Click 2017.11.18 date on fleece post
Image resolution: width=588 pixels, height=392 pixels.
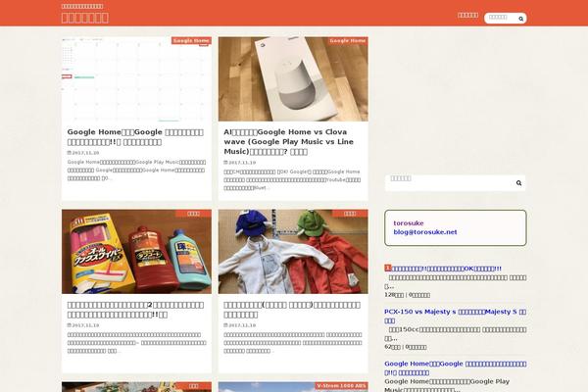(242, 325)
